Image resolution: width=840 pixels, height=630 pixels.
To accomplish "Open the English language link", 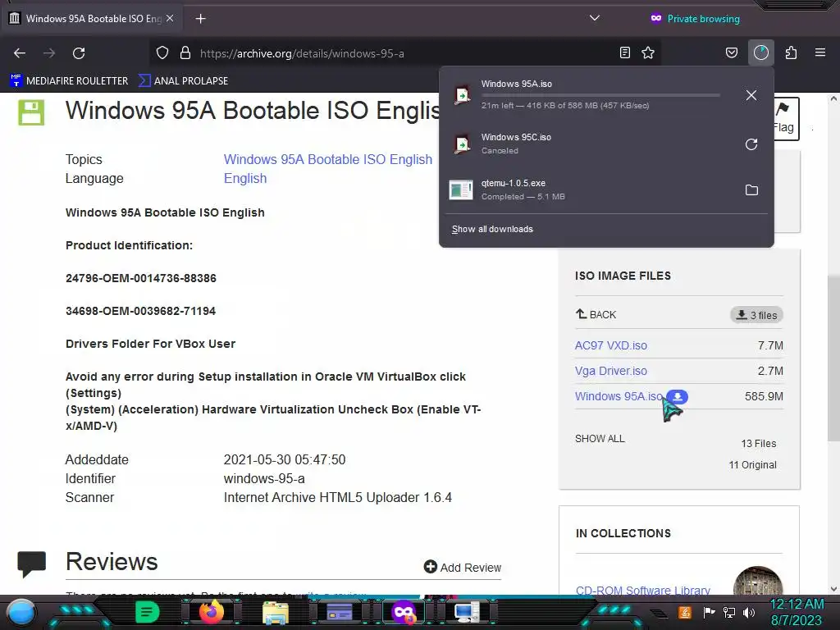I will pos(245,178).
